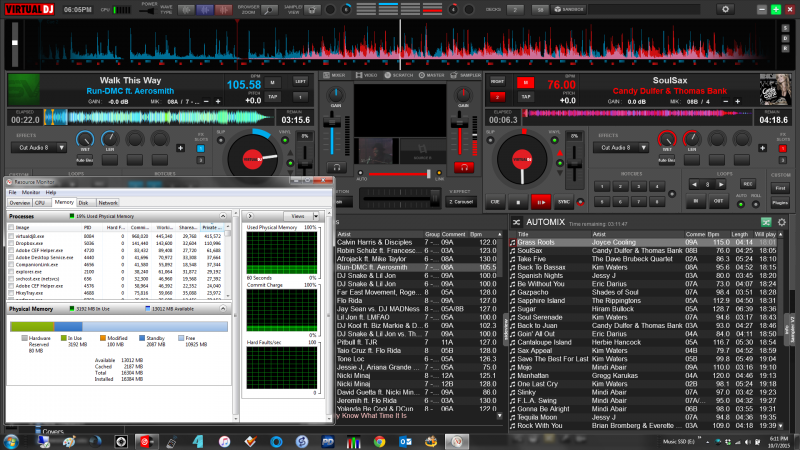Click the plus beside left deck key
This screenshot has height=450, width=800.
pos(218,102)
